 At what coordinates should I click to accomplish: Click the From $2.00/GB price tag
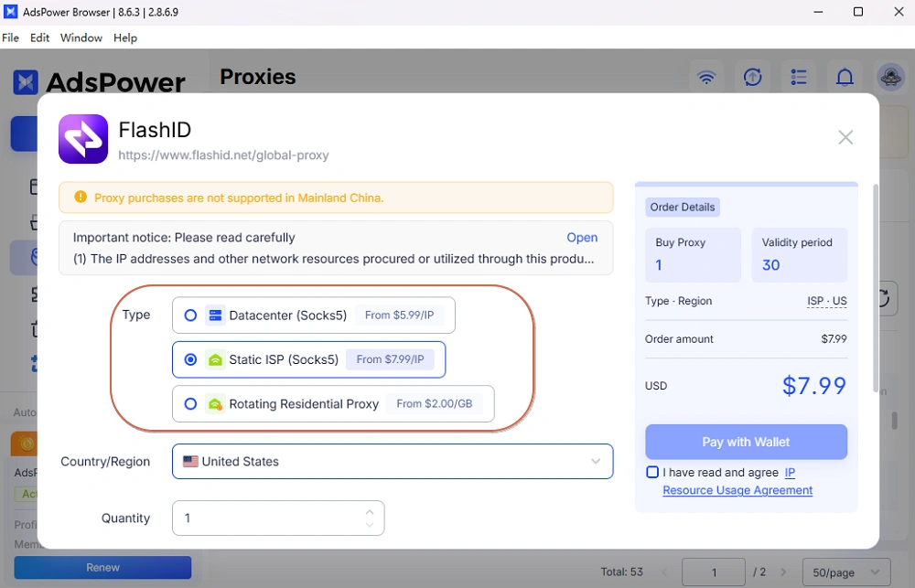(434, 403)
